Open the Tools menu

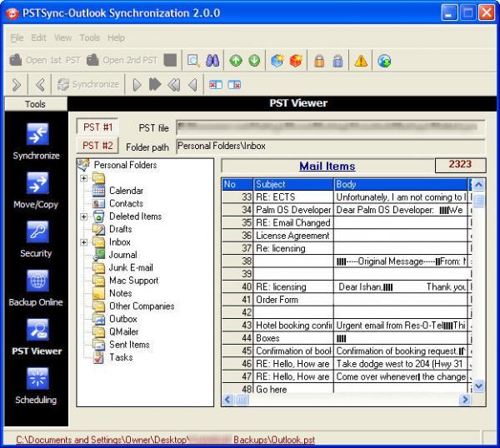pos(90,37)
